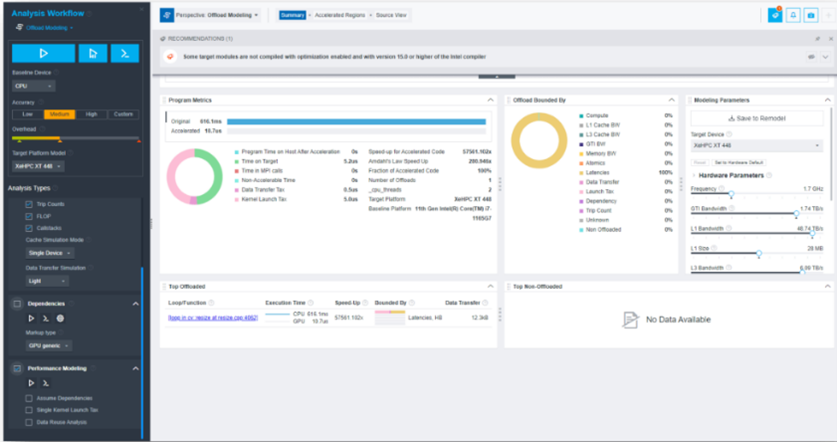Click the command line icon in Analysis Workflow
Viewport: 837px width, 442px height.
pos(124,54)
